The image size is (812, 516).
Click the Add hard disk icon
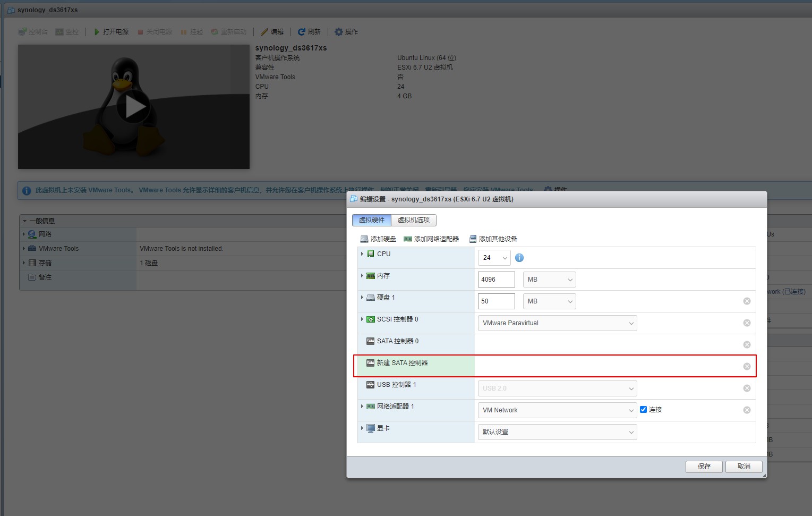[x=364, y=239]
